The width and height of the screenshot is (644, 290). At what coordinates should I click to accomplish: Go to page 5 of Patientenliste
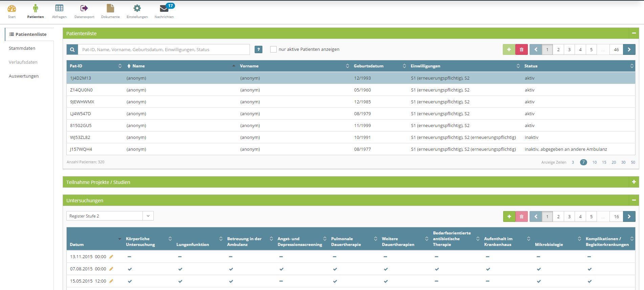pos(591,49)
